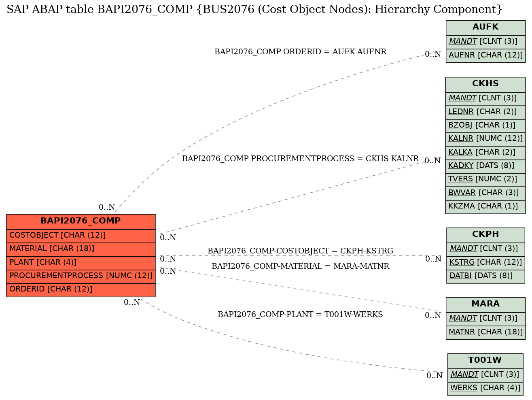This screenshot has height=400, width=532.
Task: Click MANDT field in AUFK table
Action: coord(485,42)
